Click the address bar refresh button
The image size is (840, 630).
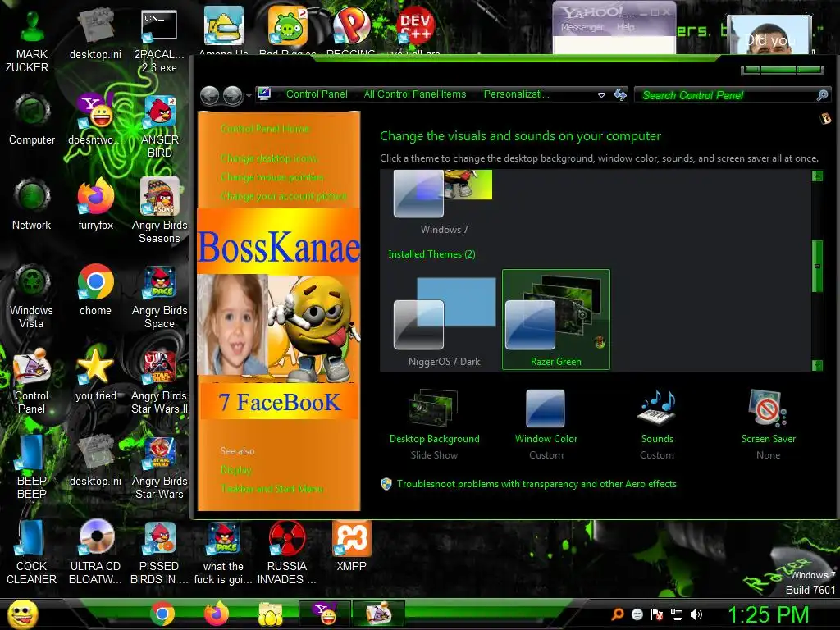[x=620, y=95]
